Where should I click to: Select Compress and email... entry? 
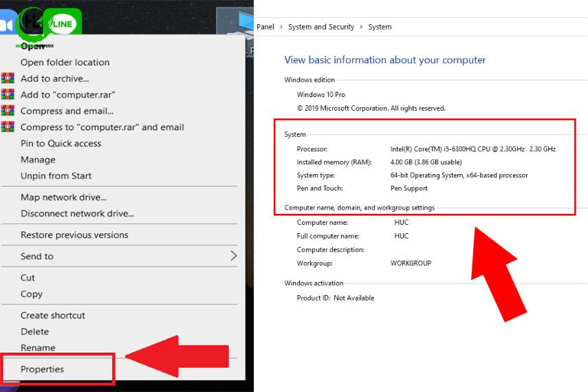(x=67, y=111)
